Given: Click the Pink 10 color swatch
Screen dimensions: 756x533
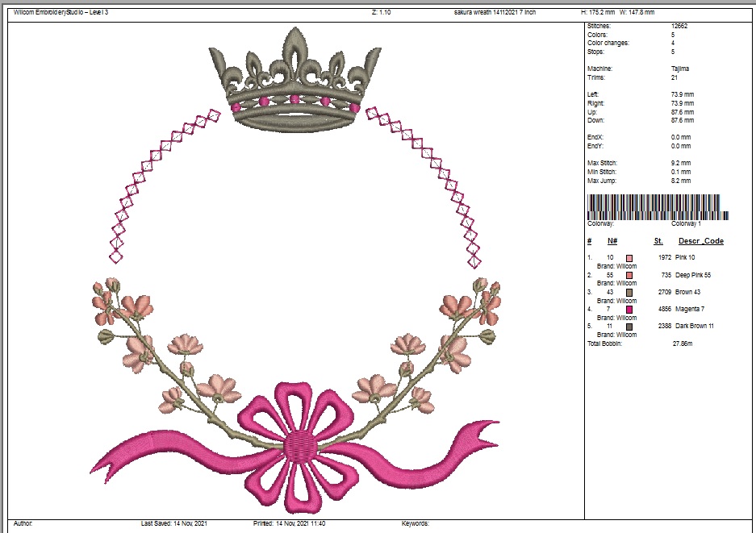Looking at the screenshot, I should click(x=629, y=258).
